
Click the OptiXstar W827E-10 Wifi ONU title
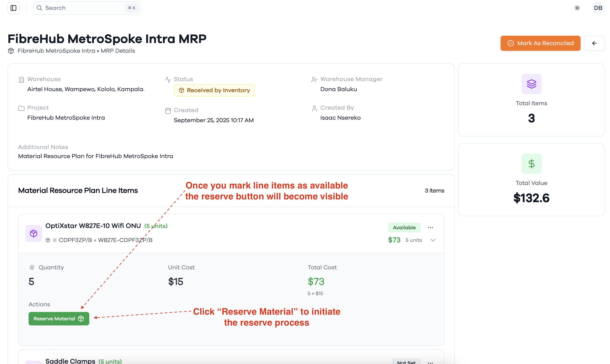(x=93, y=226)
